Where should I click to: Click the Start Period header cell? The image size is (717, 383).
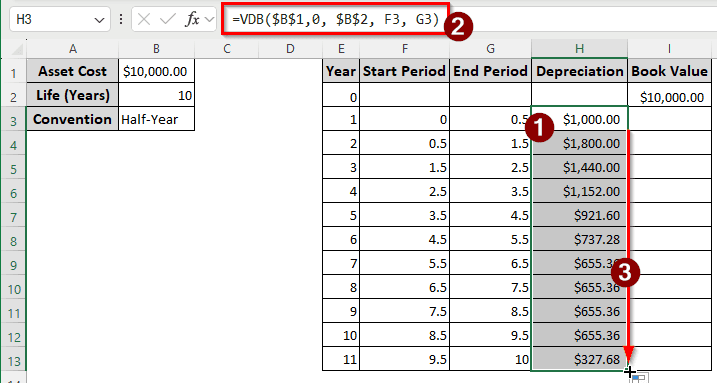point(405,71)
